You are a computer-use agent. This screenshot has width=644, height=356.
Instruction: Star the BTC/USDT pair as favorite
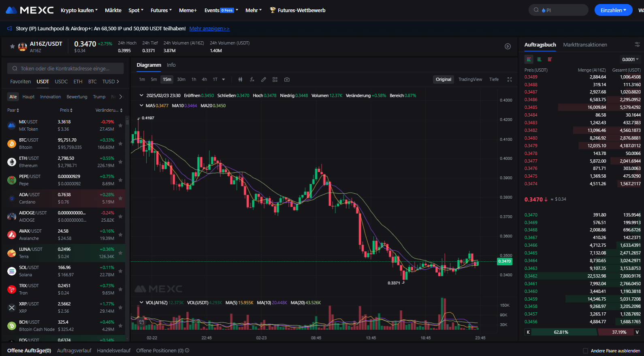[x=120, y=144]
